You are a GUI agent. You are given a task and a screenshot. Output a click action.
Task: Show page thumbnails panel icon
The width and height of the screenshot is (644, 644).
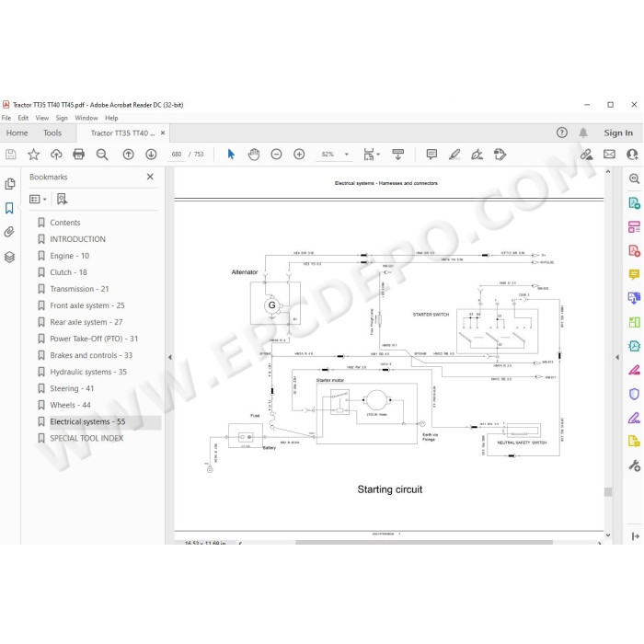click(10, 184)
